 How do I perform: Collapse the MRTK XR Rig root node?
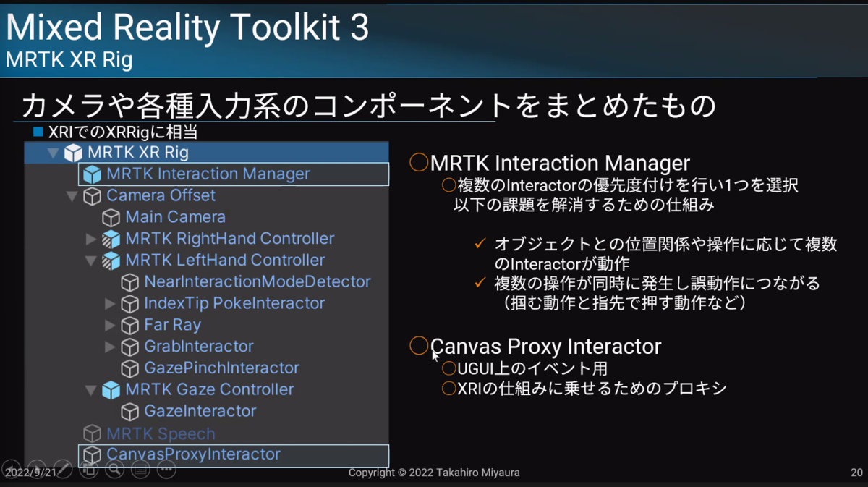[53, 153]
